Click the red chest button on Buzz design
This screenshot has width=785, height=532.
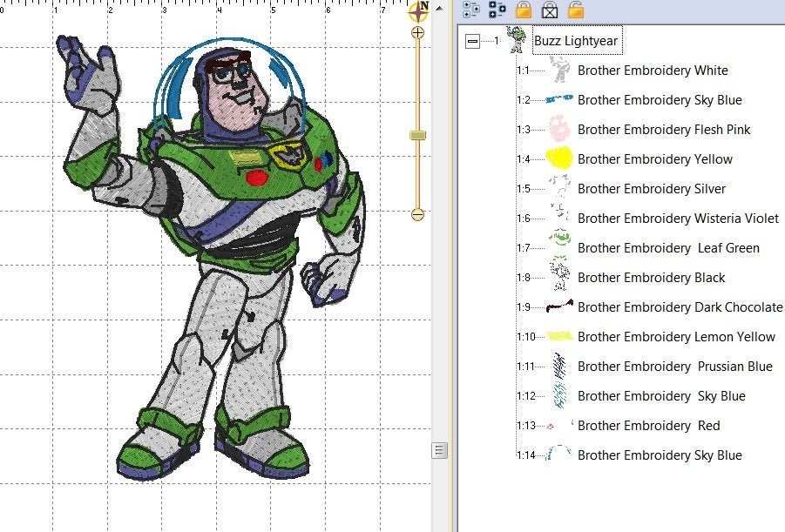[257, 178]
